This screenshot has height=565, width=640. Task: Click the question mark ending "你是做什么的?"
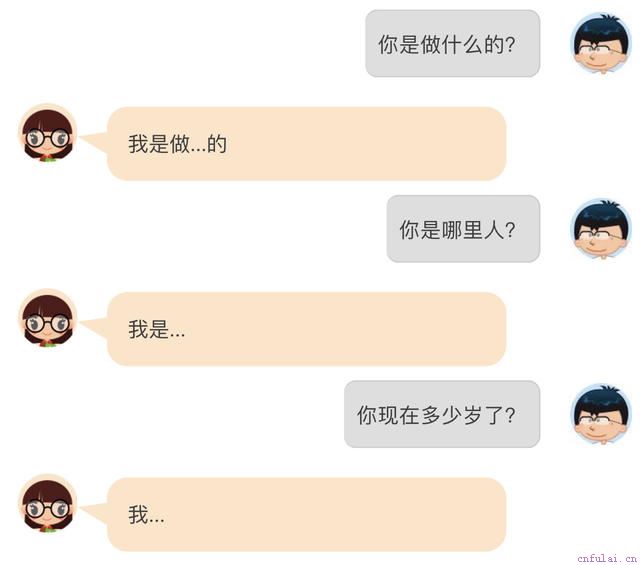[x=510, y=45]
